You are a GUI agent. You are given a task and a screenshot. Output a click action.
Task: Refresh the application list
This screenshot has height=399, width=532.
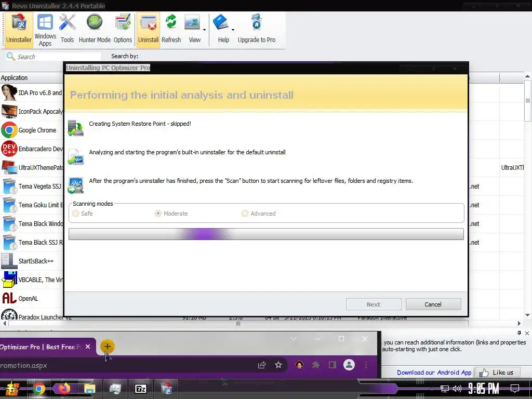(x=171, y=30)
